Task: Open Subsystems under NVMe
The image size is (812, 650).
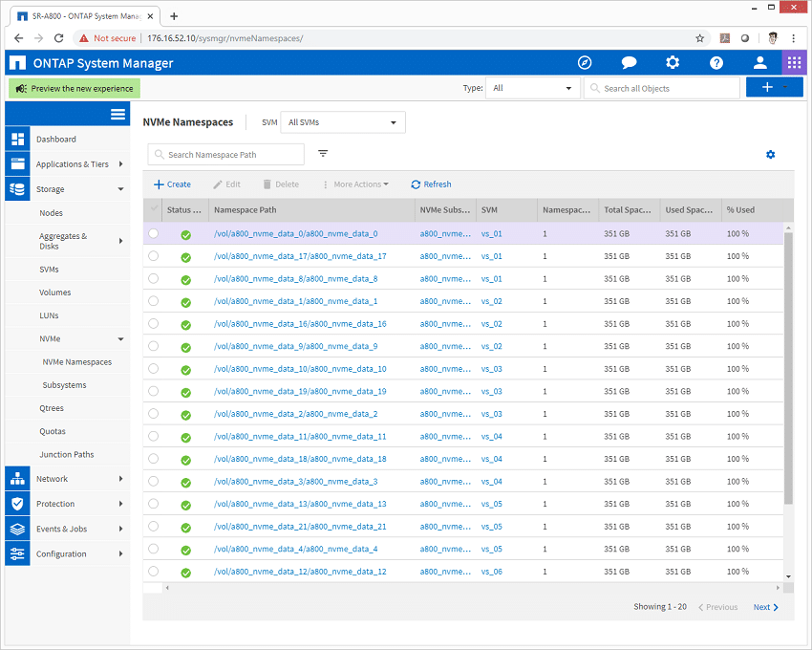Action: 64,385
